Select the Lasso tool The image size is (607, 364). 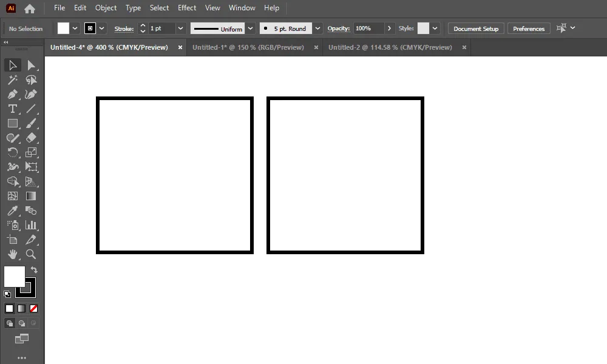(x=31, y=79)
